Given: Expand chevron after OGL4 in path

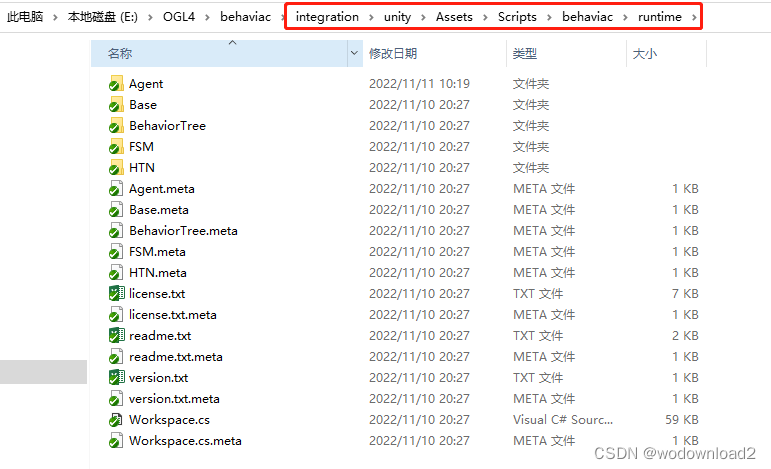Looking at the screenshot, I should tap(207, 17).
